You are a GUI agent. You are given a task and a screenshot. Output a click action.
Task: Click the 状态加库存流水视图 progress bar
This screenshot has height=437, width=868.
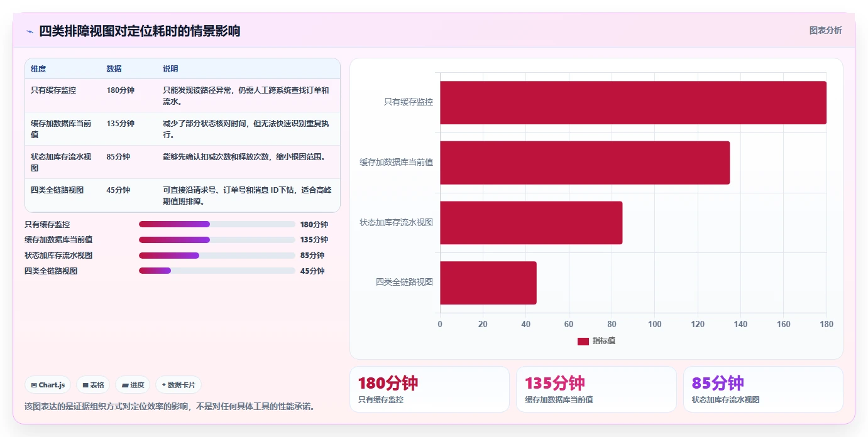pyautogui.click(x=217, y=256)
